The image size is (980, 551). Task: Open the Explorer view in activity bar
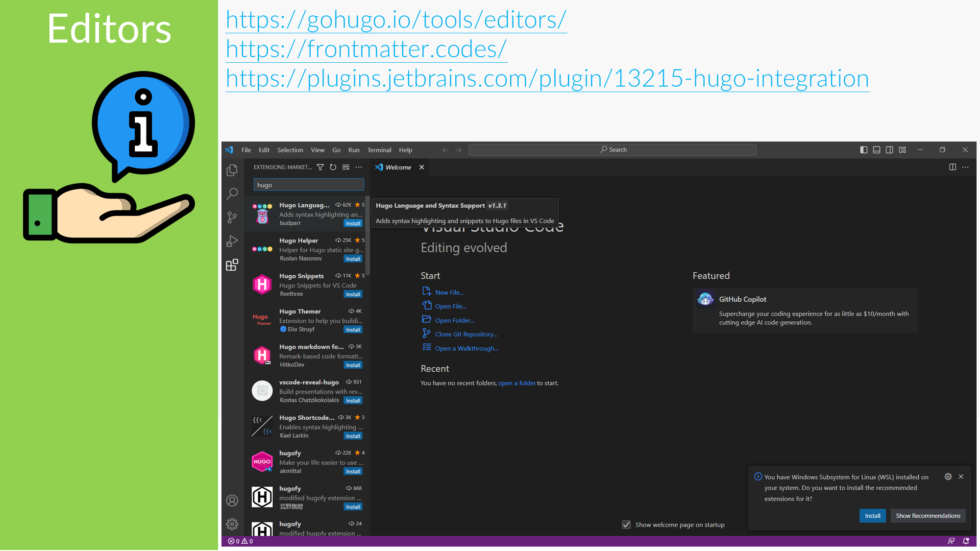[x=232, y=170]
